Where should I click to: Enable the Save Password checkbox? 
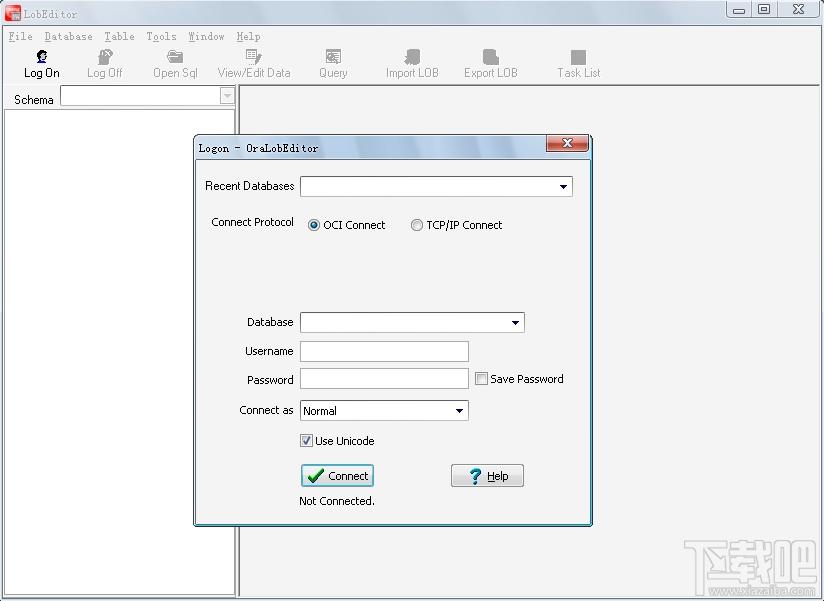click(x=481, y=379)
